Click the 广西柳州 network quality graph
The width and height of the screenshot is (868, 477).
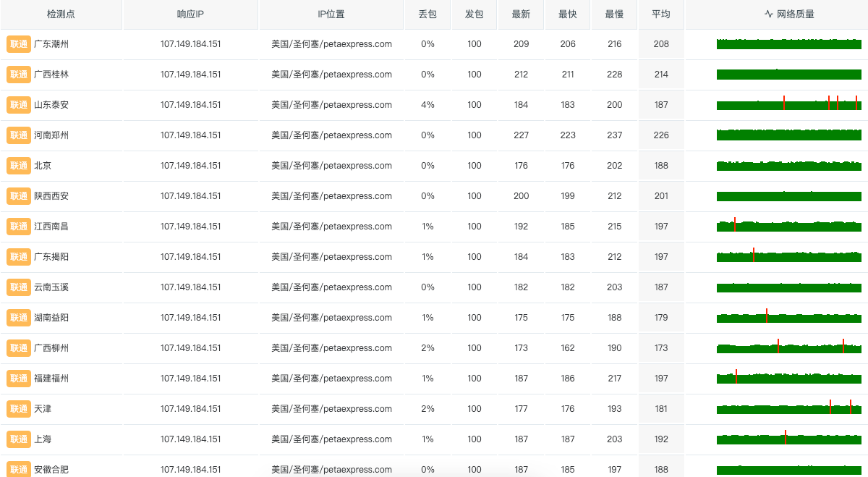pos(788,348)
